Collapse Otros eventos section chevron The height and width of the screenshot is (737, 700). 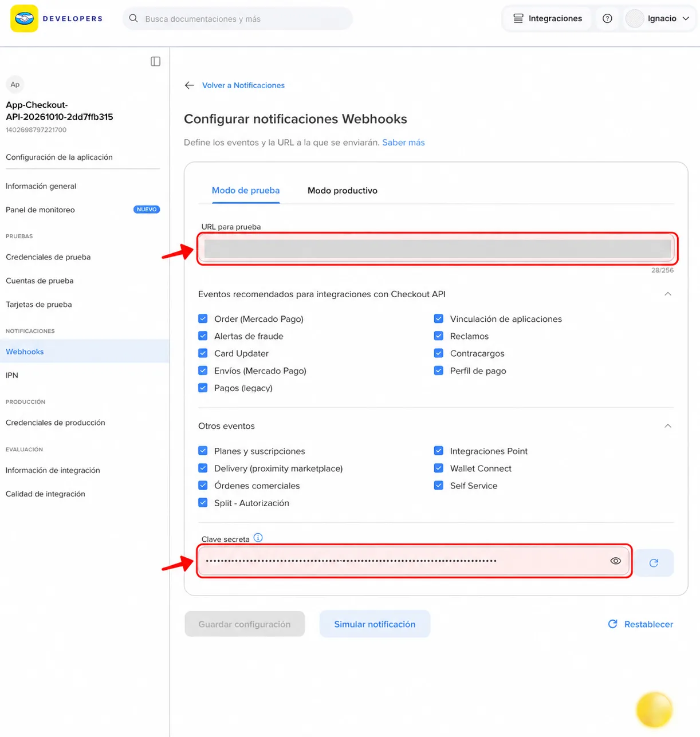tap(667, 426)
